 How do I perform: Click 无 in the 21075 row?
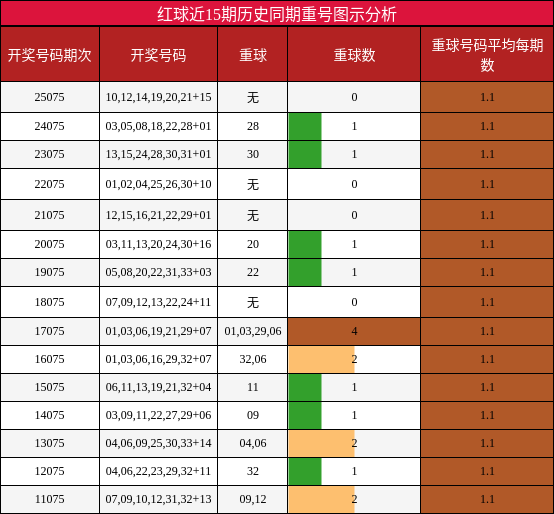[x=253, y=215]
